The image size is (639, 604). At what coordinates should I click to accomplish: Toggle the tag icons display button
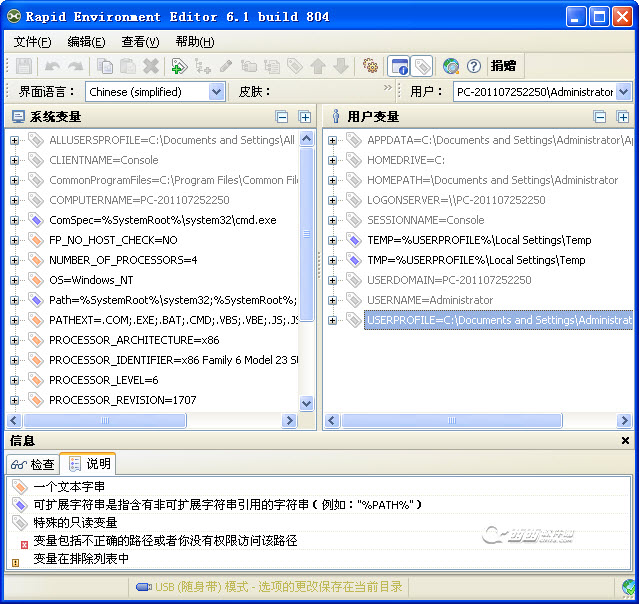[421, 66]
